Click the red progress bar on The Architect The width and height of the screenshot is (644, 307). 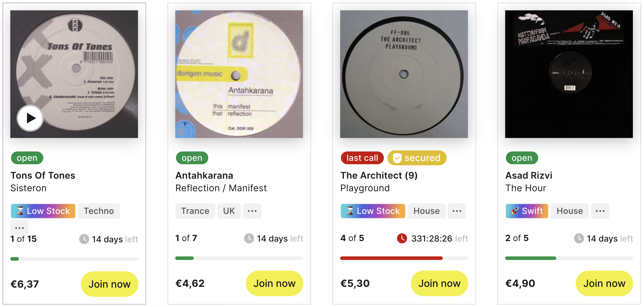coord(391,258)
